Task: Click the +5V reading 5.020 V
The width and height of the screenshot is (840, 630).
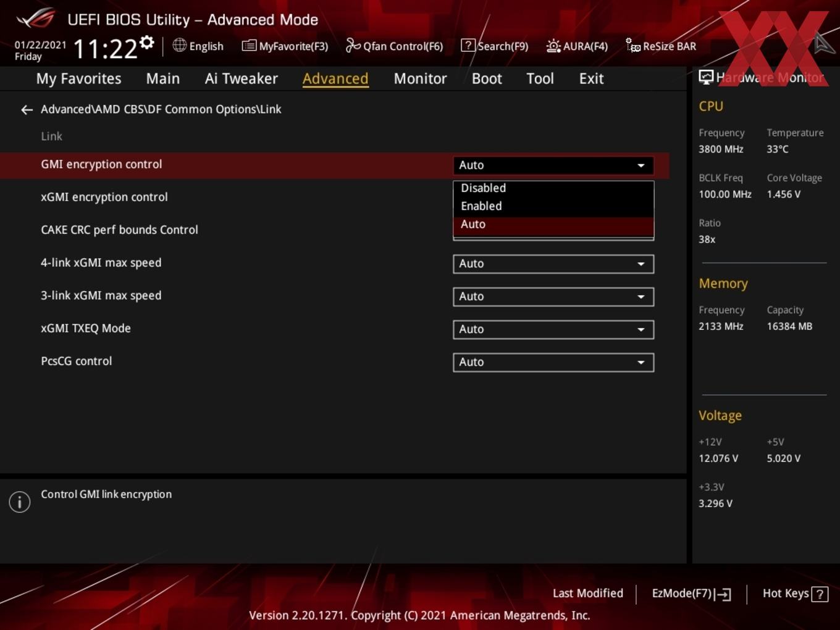Action: pos(783,459)
